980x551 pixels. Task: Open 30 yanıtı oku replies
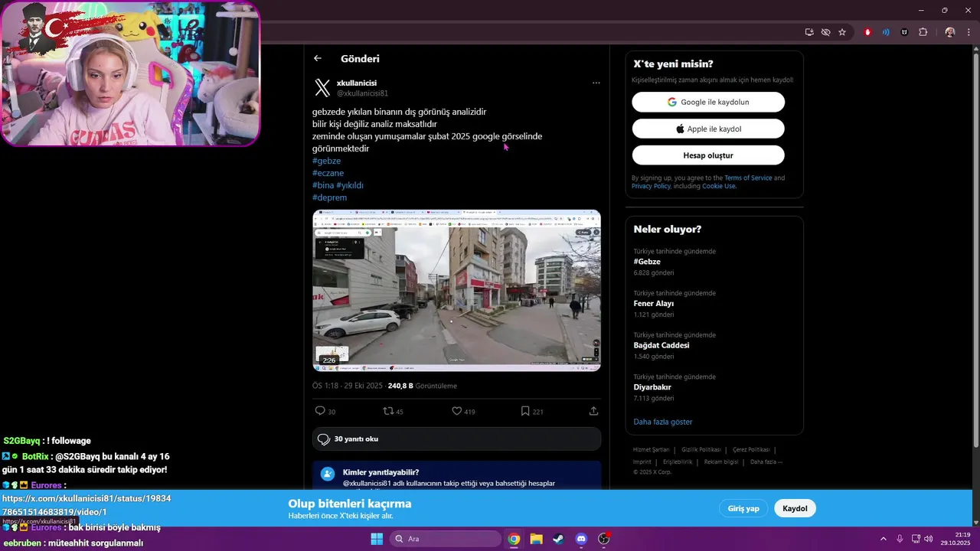coord(456,439)
